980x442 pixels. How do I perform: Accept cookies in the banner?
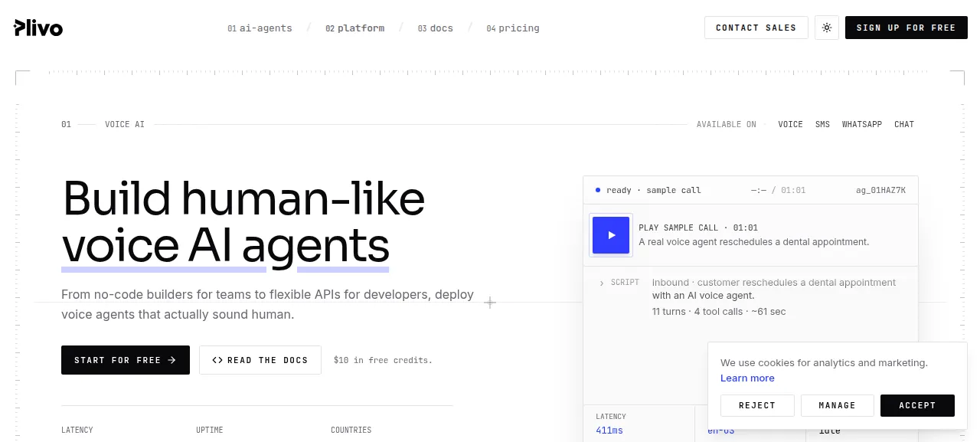point(917,405)
